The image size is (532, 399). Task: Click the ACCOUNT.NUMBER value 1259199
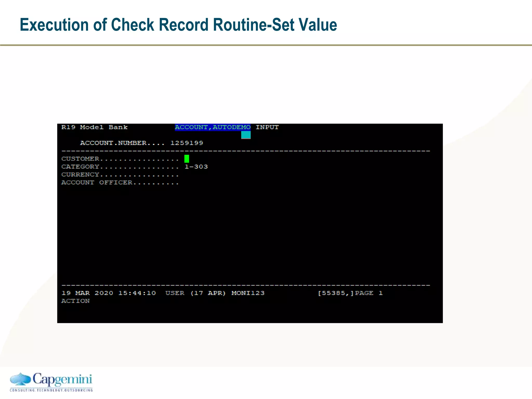187,143
